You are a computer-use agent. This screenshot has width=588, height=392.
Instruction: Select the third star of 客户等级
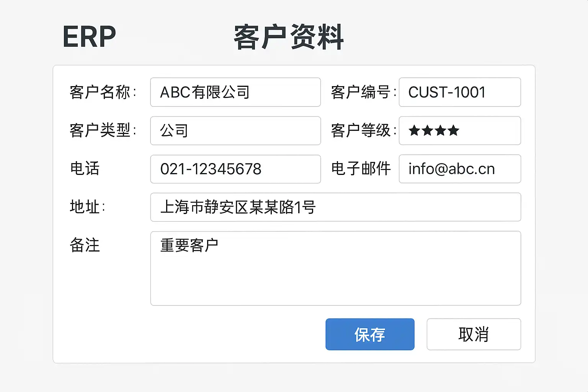tap(441, 131)
